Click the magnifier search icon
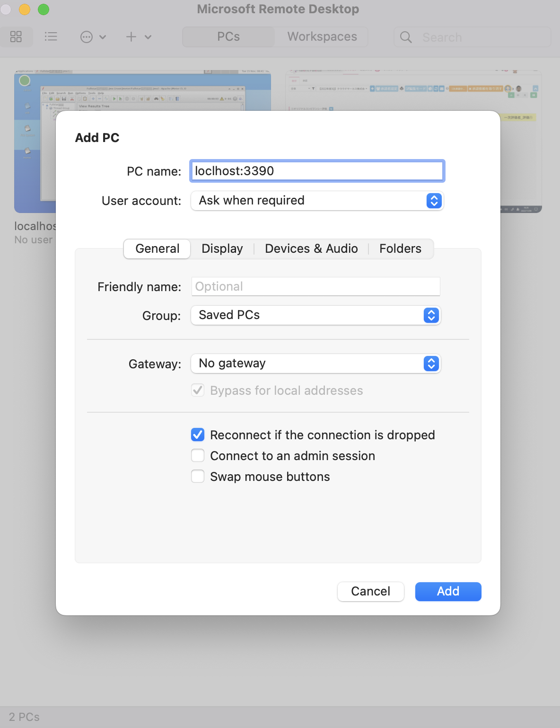560x728 pixels. tap(406, 37)
